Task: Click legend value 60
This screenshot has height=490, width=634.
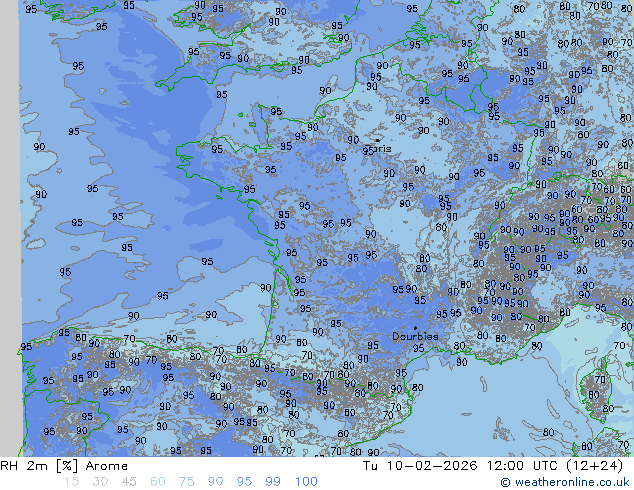Action: (158, 482)
